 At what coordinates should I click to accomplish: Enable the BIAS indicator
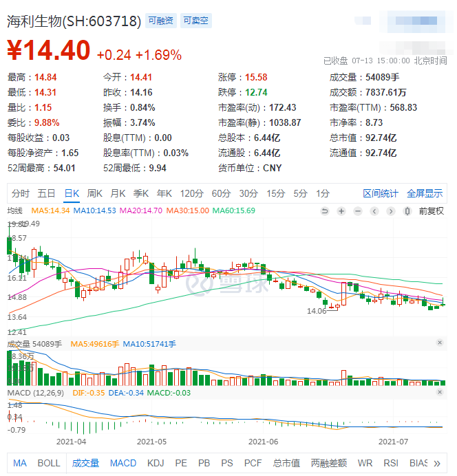pyautogui.click(x=418, y=464)
